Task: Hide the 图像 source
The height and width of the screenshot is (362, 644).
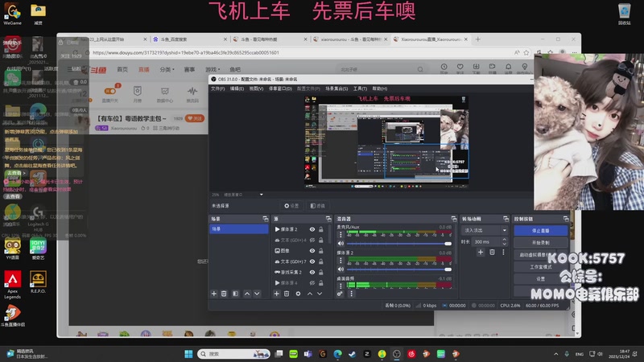Action: click(312, 251)
